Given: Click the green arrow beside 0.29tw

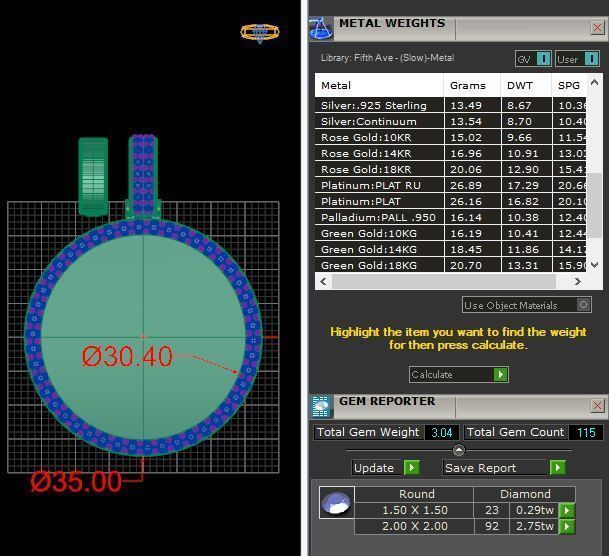Looking at the screenshot, I should pyautogui.click(x=567, y=510).
